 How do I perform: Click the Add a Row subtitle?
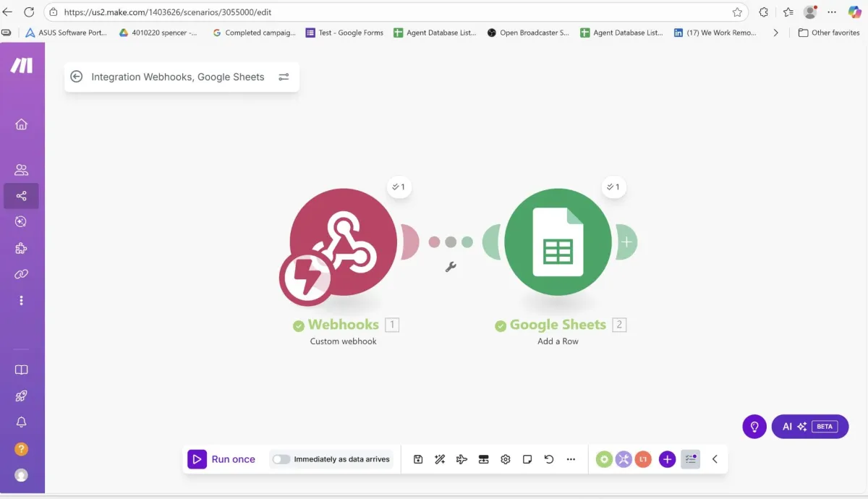coord(558,341)
